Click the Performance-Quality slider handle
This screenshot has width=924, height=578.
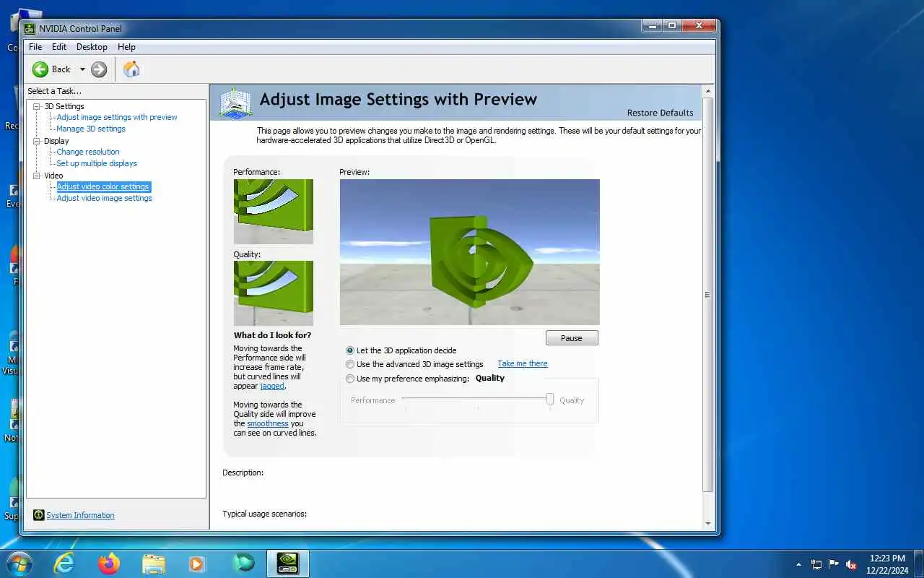550,399
